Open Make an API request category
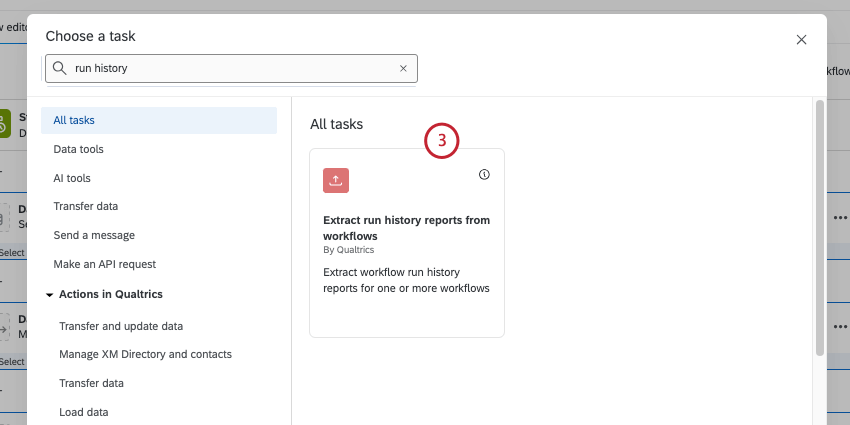Screen dimensions: 850x425 tap(104, 264)
